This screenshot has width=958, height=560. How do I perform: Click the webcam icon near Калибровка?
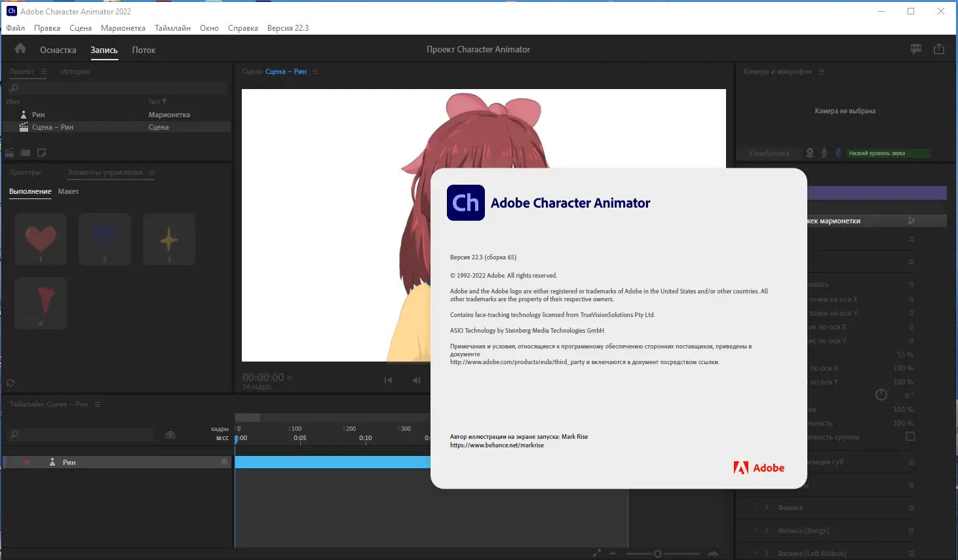(810, 152)
